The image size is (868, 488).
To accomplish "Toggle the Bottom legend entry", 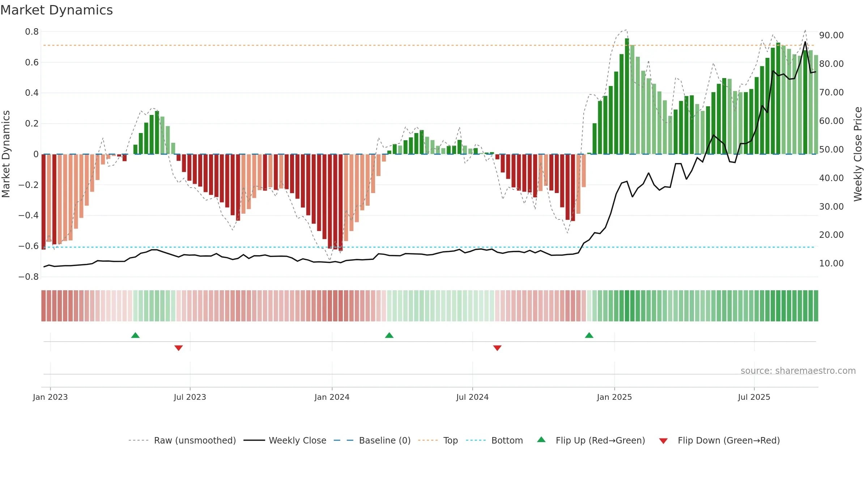I will pos(494,440).
